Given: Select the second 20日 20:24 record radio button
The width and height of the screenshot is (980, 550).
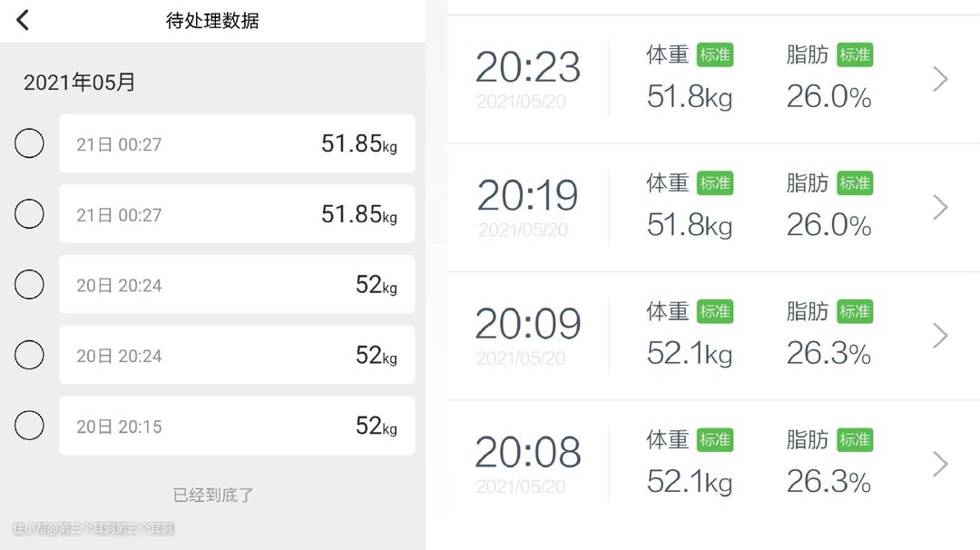Looking at the screenshot, I should point(29,355).
